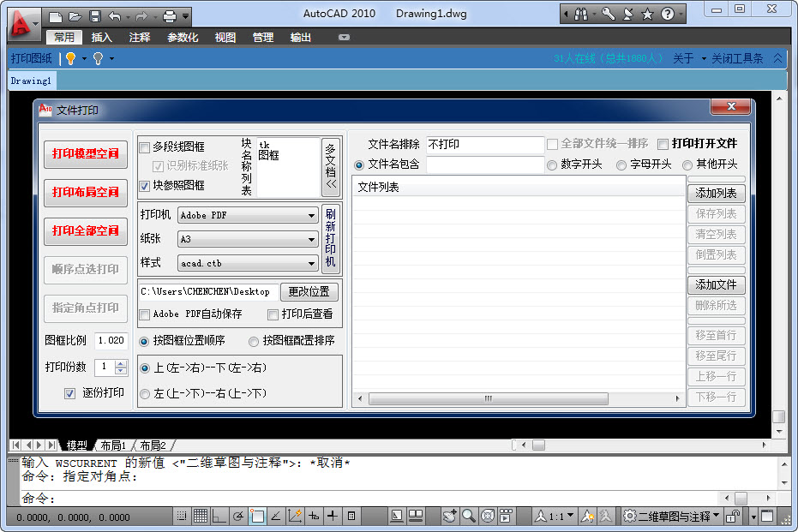798x532 pixels.
Task: Collapse the toolbar with the double-chevron icon
Action: [x=777, y=58]
